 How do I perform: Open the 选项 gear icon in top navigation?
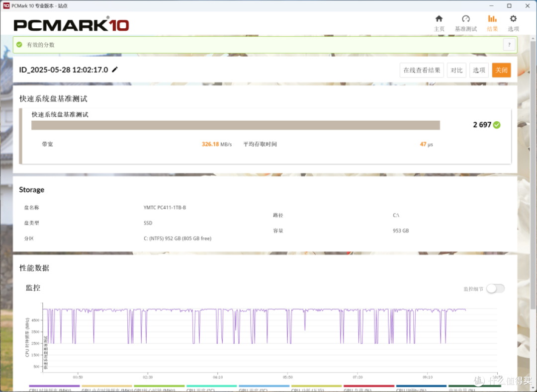pyautogui.click(x=513, y=18)
